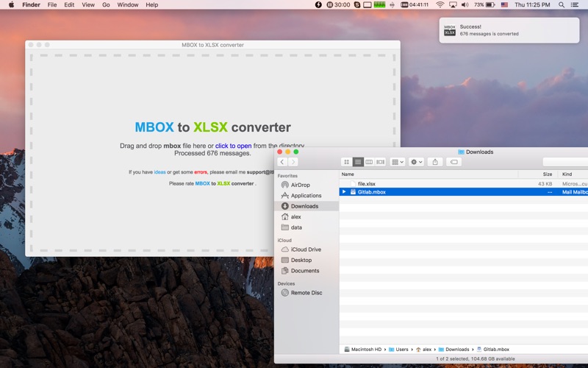This screenshot has width=588, height=368.
Task: Switch Finder to icon view
Action: [346, 162]
